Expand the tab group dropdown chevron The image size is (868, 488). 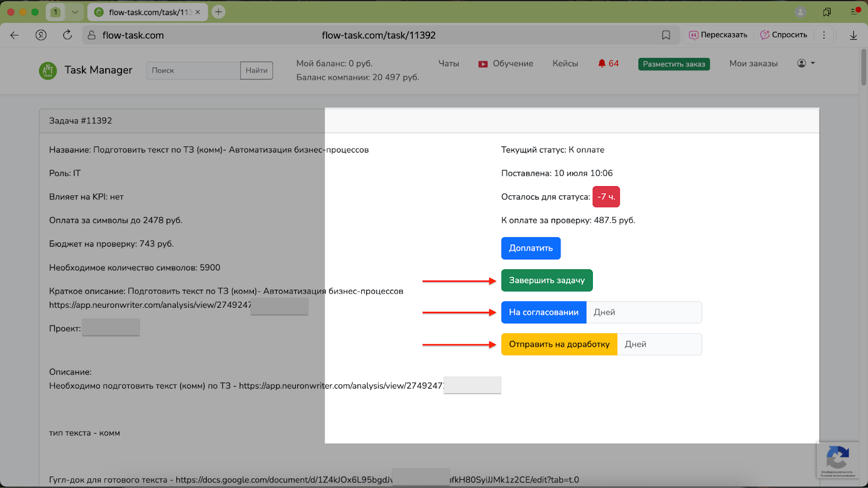click(x=75, y=12)
